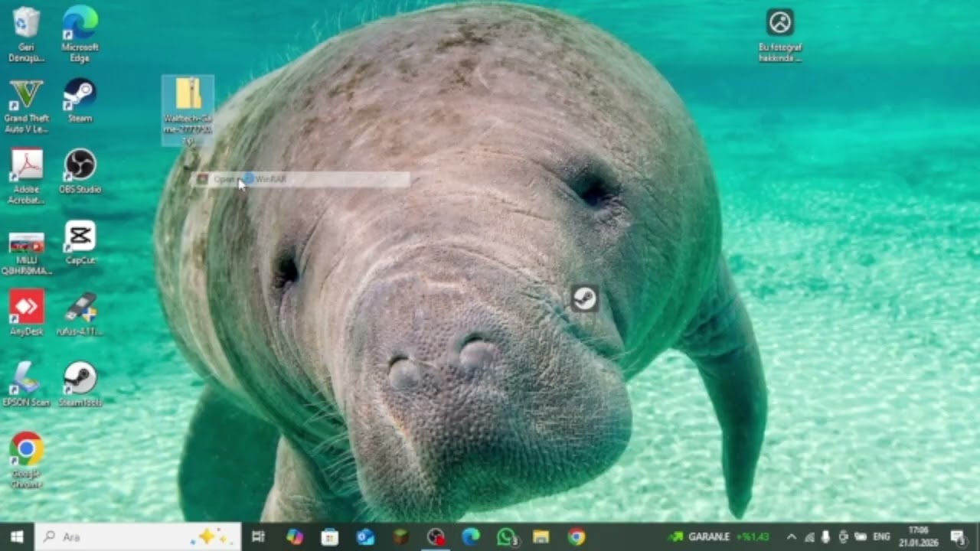Expand the hidden system tray icons

pyautogui.click(x=792, y=537)
